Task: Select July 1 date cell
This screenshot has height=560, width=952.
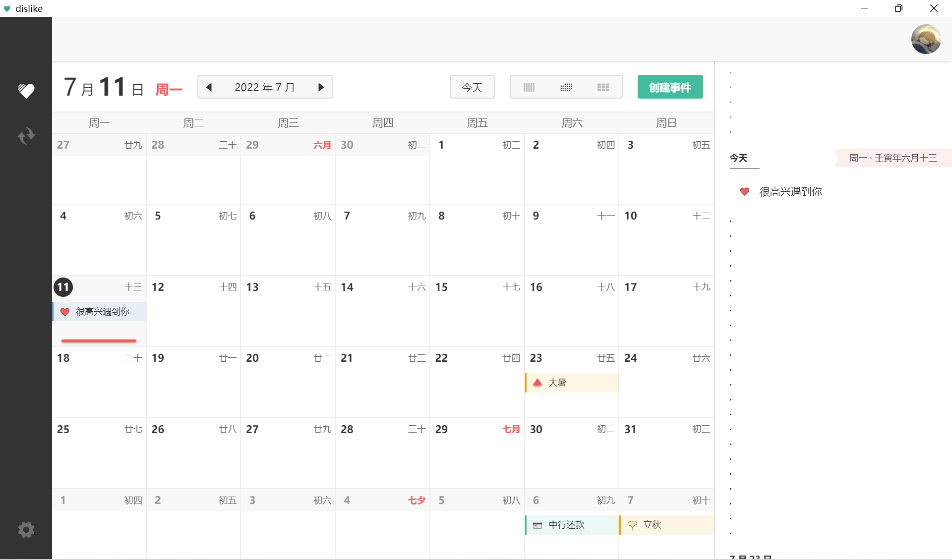Action: pyautogui.click(x=477, y=168)
